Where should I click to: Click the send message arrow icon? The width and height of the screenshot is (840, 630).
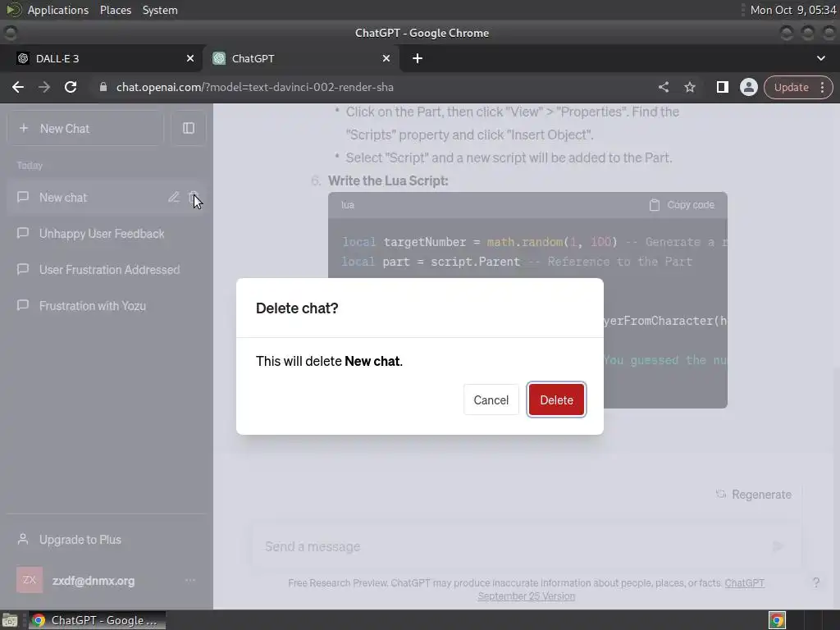pyautogui.click(x=778, y=546)
